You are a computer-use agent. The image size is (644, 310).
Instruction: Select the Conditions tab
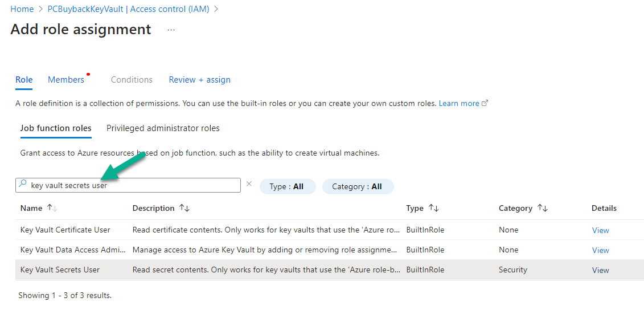click(x=132, y=79)
